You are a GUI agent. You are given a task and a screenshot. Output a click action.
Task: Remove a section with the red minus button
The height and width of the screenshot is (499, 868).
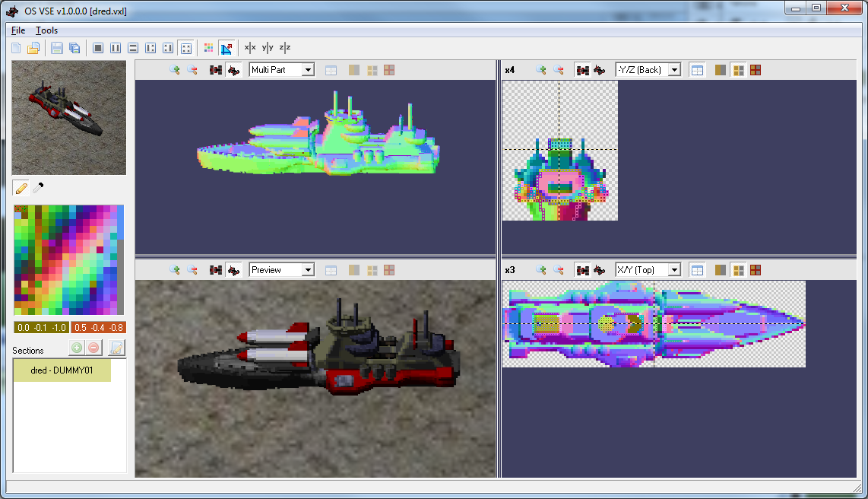pos(93,348)
